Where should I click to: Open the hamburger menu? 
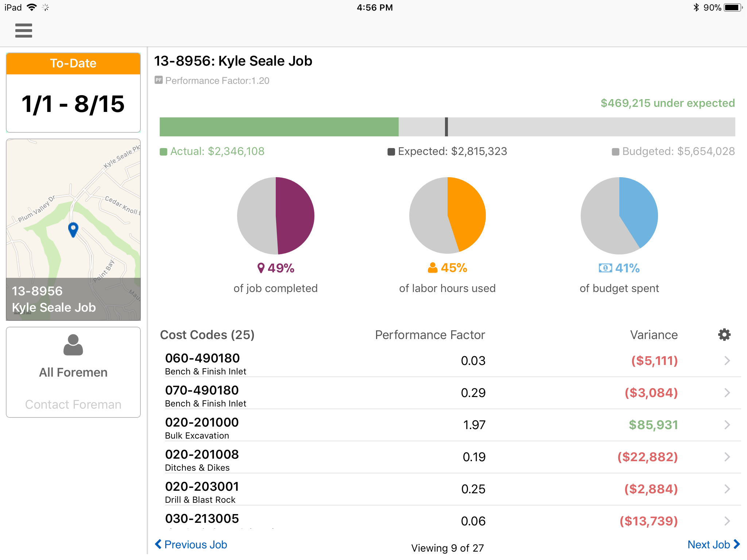(24, 31)
